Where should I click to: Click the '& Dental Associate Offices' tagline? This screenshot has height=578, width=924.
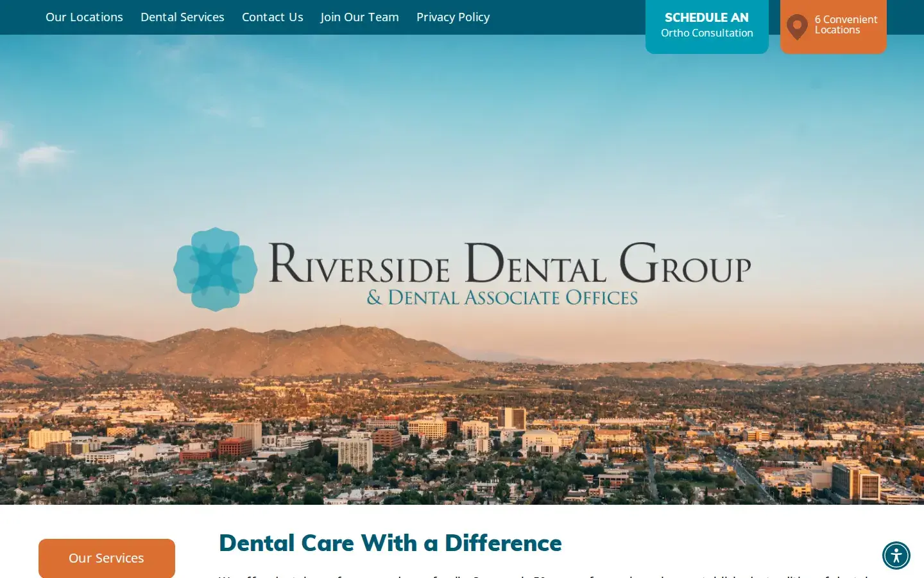click(x=502, y=297)
